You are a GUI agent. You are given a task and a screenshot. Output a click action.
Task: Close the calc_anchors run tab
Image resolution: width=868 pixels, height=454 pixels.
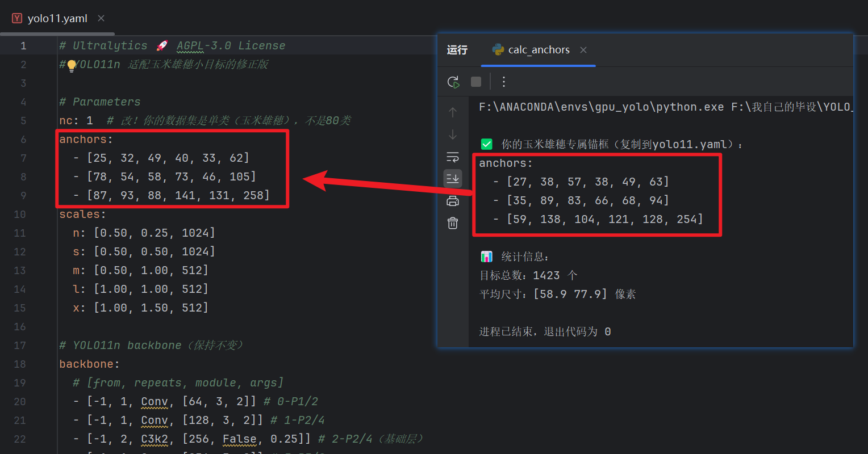click(583, 50)
